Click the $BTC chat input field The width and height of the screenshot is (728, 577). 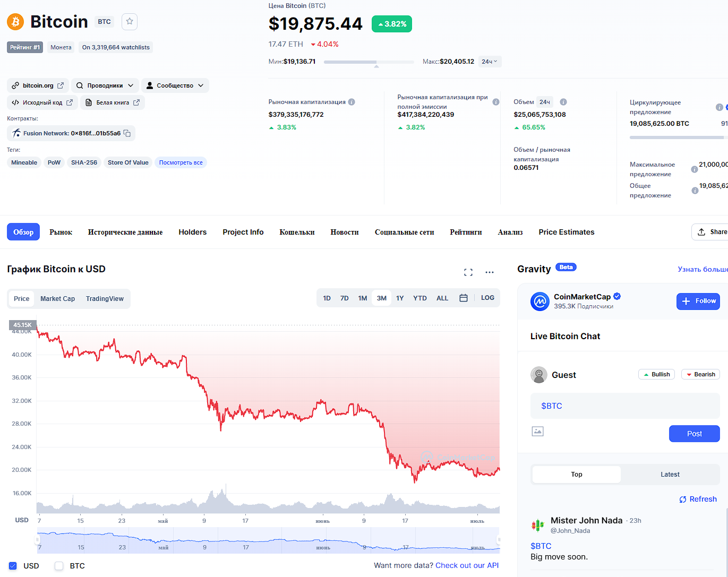[624, 406]
